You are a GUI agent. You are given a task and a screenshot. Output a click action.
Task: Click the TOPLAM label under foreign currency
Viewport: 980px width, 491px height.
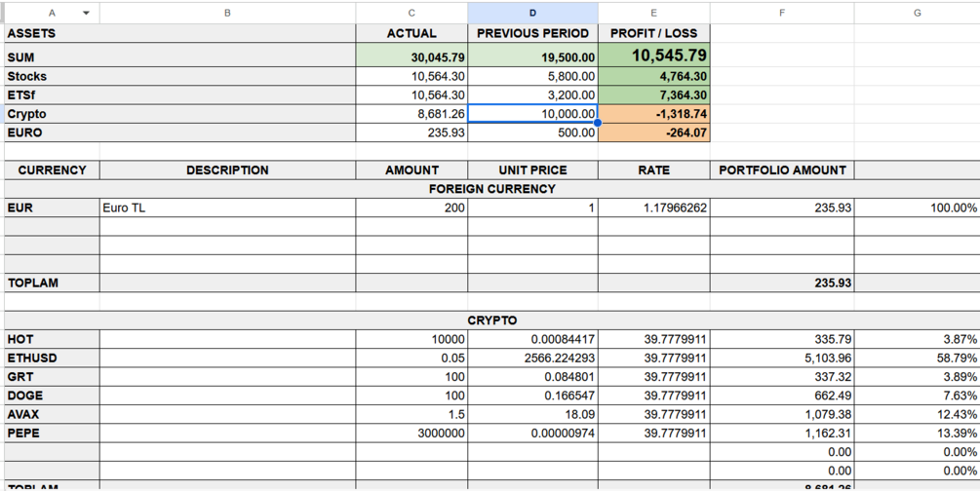pos(52,283)
